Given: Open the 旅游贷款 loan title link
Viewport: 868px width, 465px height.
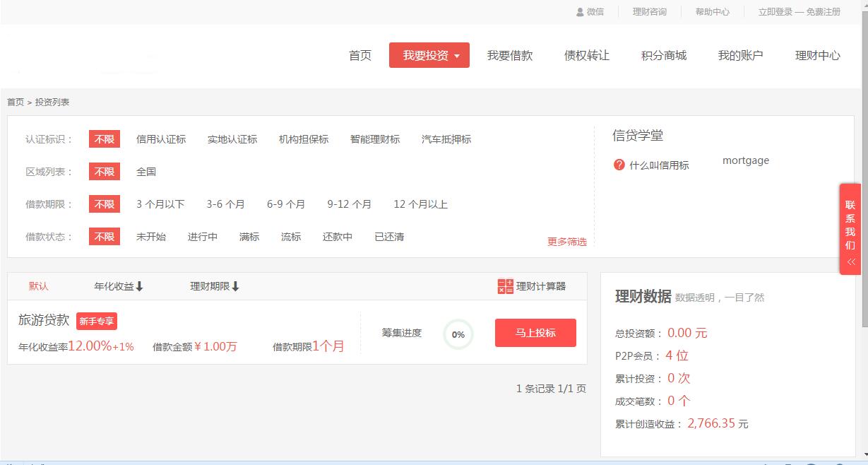Looking at the screenshot, I should point(44,320).
